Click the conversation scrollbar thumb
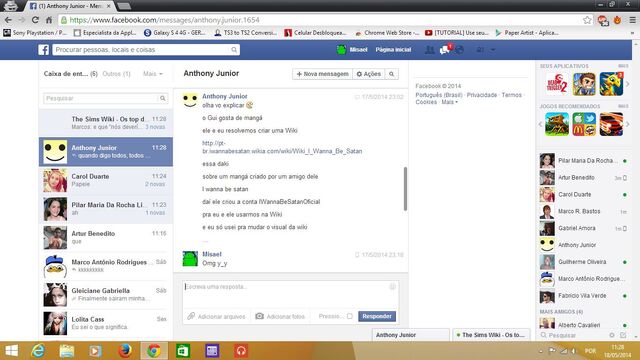The height and width of the screenshot is (360, 640). pyautogui.click(x=405, y=189)
